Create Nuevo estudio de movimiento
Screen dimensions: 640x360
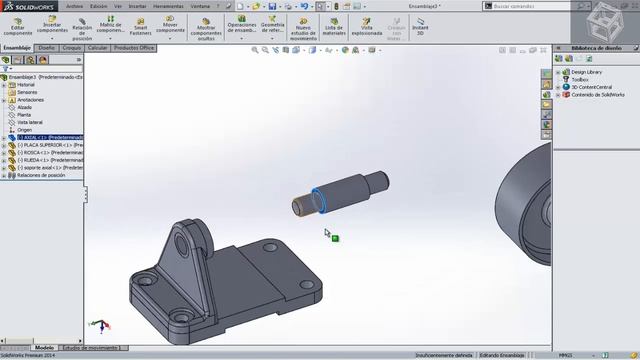tap(303, 29)
